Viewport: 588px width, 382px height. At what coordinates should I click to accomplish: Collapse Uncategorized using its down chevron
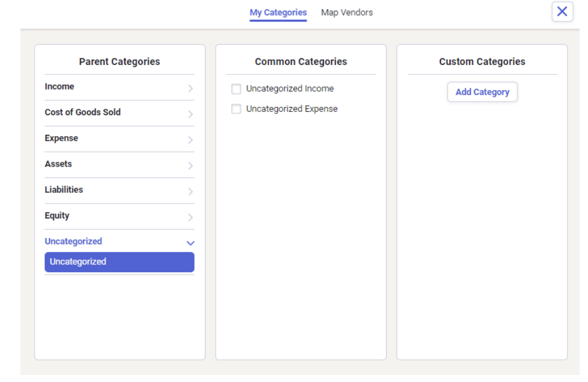tap(191, 243)
